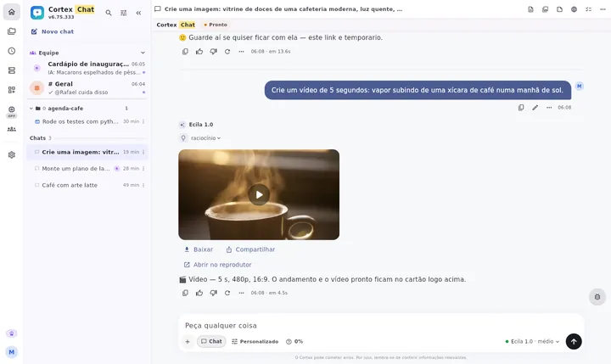Copy the user video prompt message
611x364 pixels.
coord(521,108)
